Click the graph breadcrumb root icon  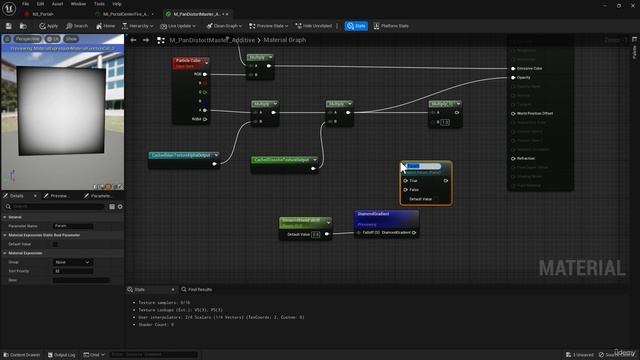[x=161, y=40]
